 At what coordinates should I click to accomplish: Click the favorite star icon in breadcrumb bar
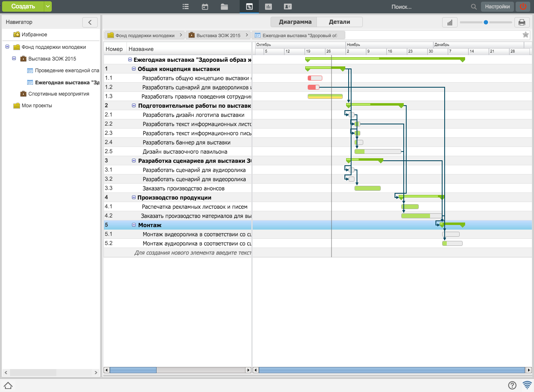(x=526, y=35)
